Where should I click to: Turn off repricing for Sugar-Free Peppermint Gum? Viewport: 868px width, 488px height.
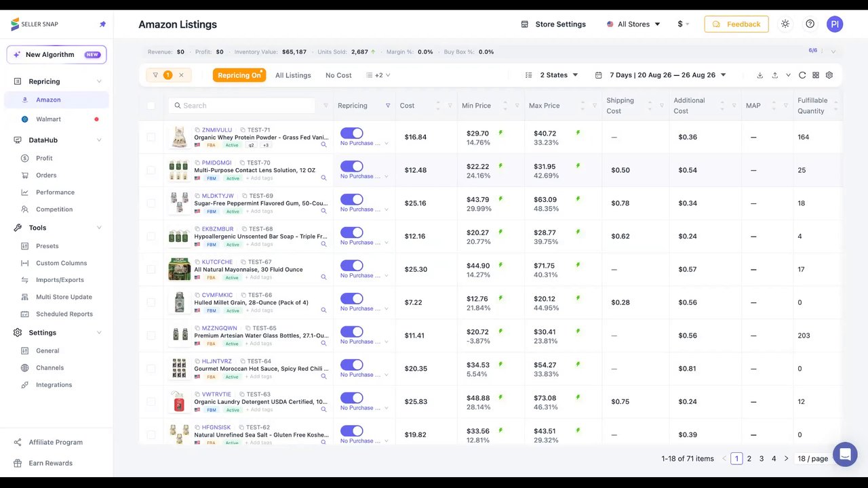click(351, 199)
